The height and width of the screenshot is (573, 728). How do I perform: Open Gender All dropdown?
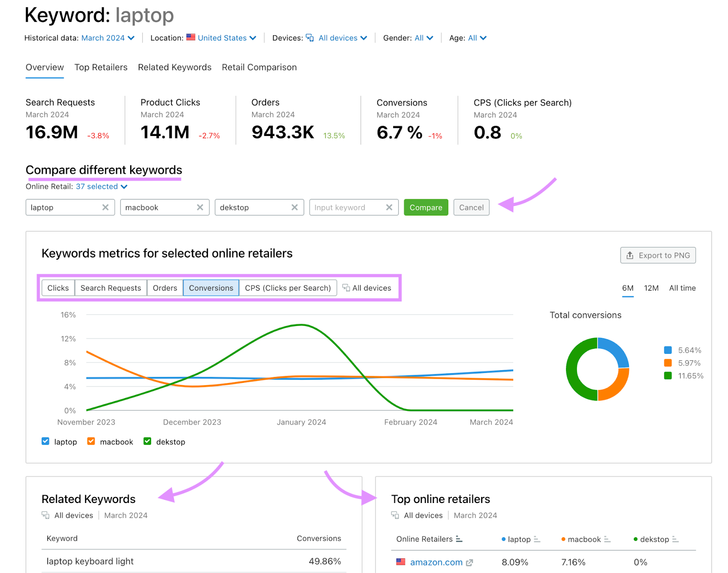click(x=424, y=38)
